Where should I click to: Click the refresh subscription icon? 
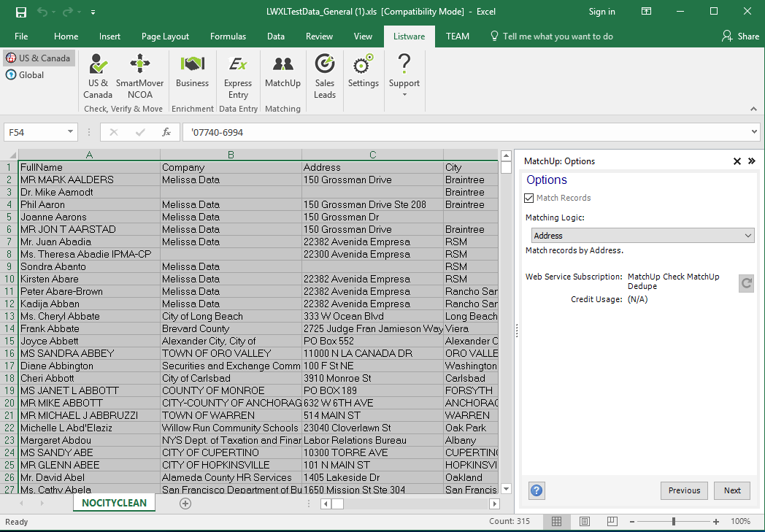click(x=745, y=284)
